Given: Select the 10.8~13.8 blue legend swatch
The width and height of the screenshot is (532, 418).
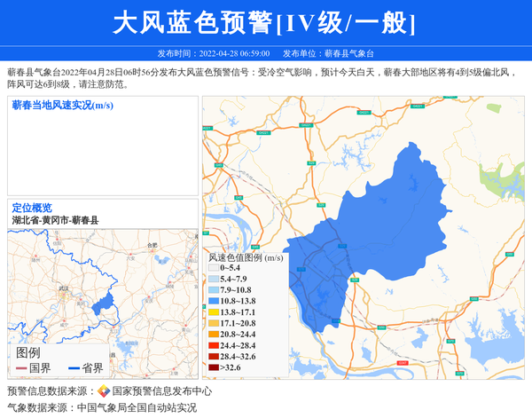Looking at the screenshot, I should [x=214, y=302].
